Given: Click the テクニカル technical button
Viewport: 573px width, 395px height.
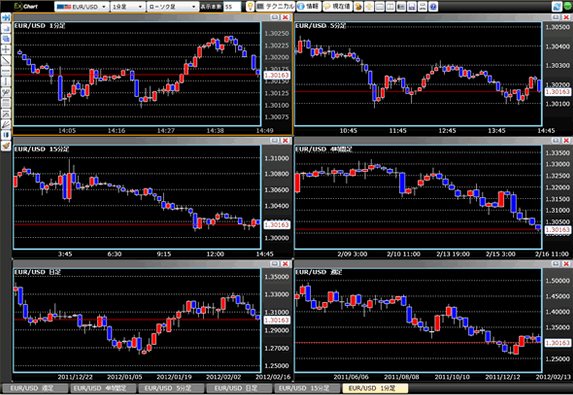Looking at the screenshot, I should [275, 7].
